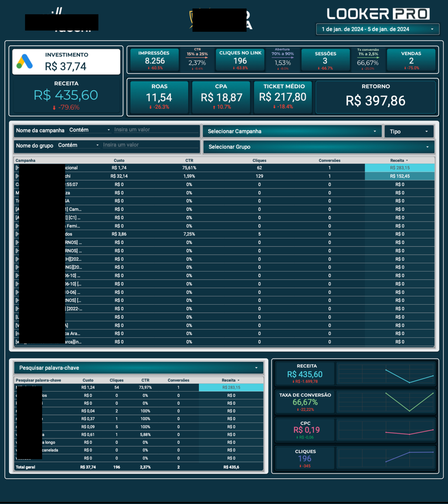Click the CPC trend sparkline chart
This screenshot has height=504, width=448.
point(386,430)
